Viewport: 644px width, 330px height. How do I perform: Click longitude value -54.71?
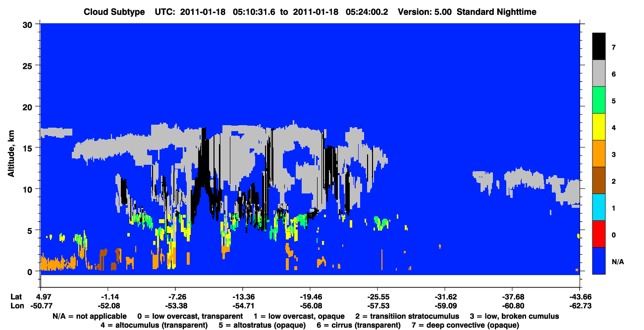point(243,305)
